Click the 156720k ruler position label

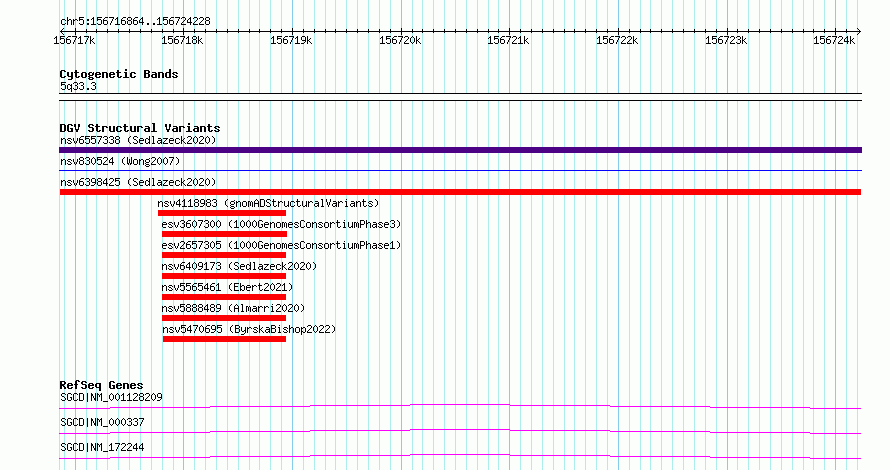click(x=400, y=40)
